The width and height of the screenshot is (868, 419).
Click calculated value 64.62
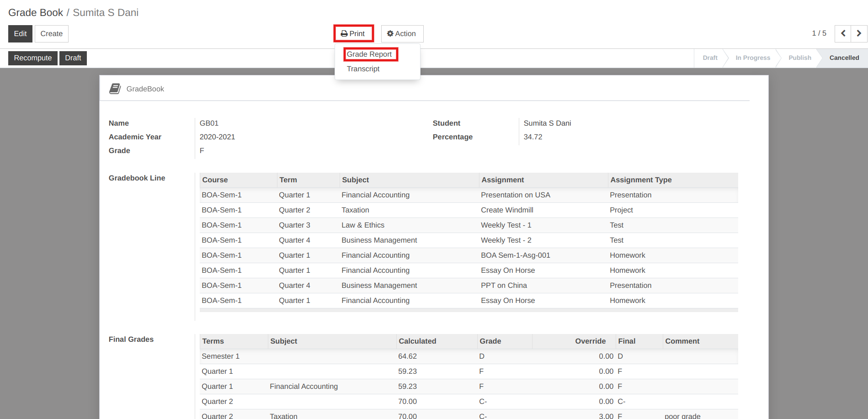[407, 356]
